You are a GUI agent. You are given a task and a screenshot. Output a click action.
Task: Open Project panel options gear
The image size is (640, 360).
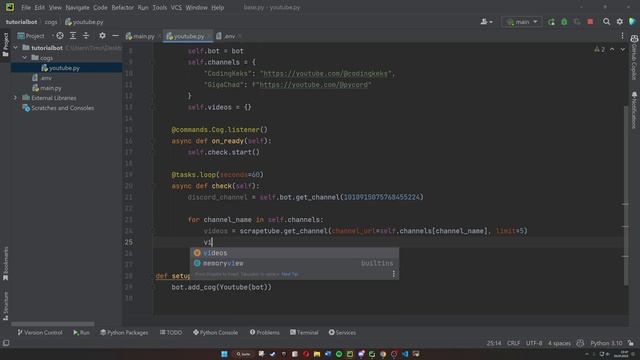pos(102,36)
